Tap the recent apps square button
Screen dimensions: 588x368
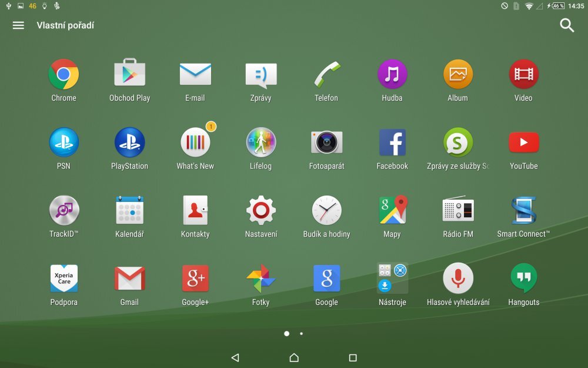coord(353,358)
